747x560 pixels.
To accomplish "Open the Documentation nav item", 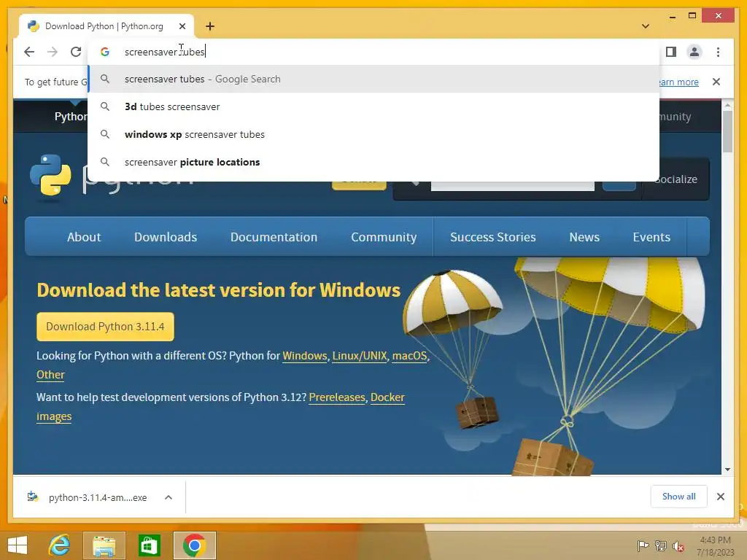I will [274, 237].
